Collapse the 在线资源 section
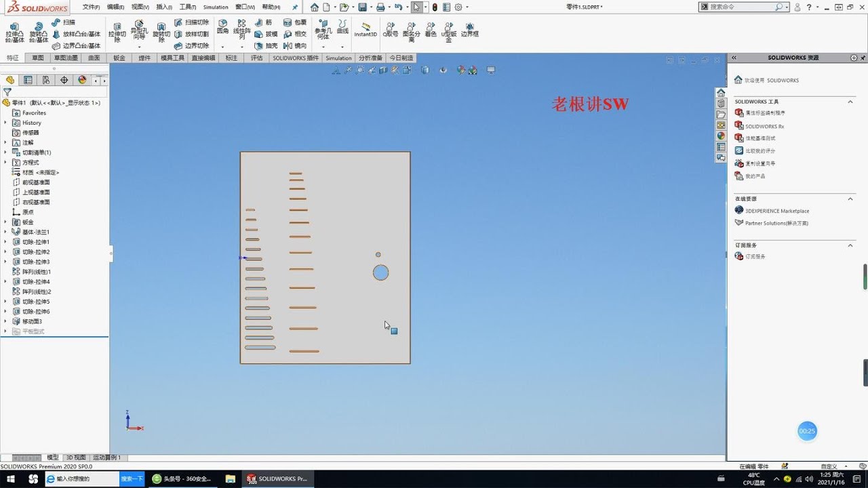Viewport: 868px width, 488px height. pos(850,199)
